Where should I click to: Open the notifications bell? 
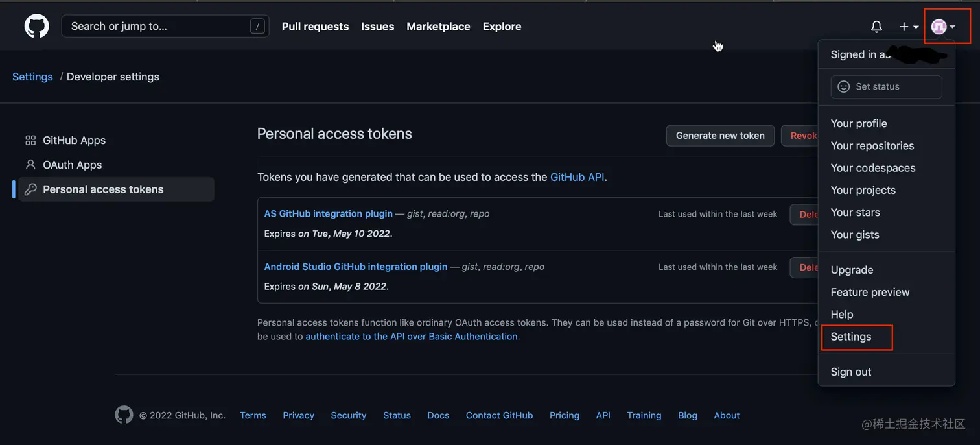[x=876, y=27]
